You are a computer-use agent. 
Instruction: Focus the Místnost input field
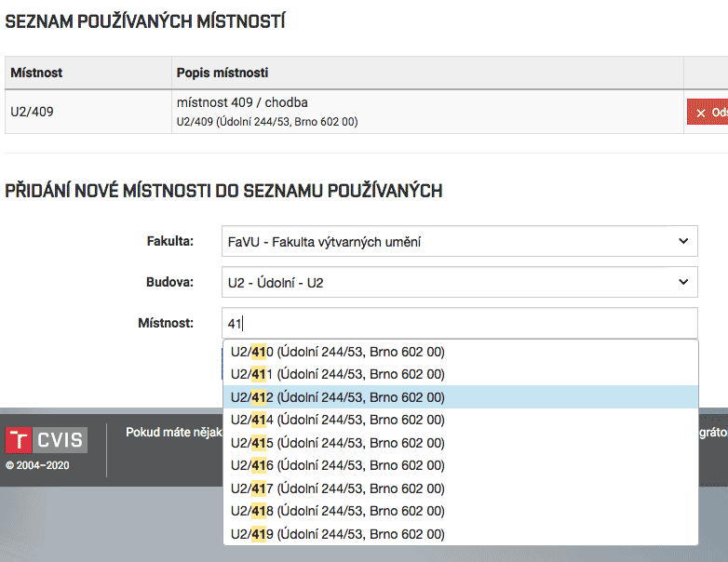coord(459,323)
